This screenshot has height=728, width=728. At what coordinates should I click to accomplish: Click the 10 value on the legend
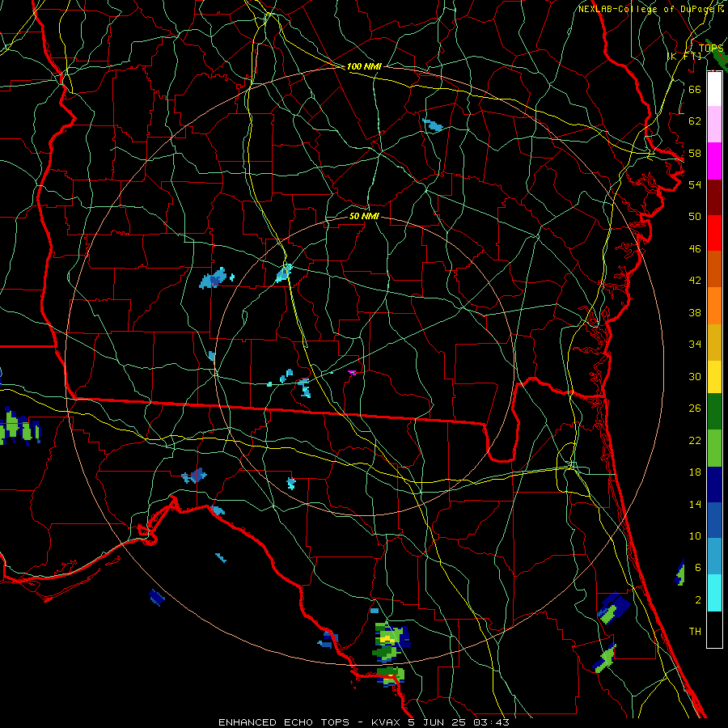(x=695, y=535)
